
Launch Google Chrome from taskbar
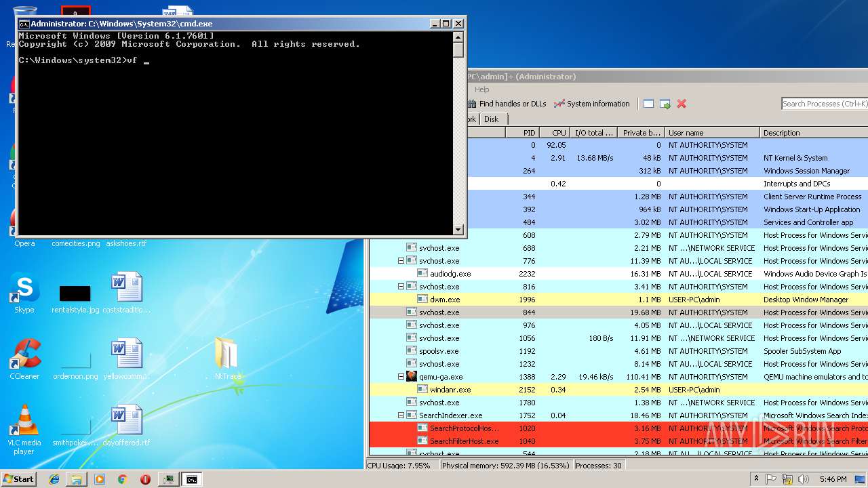click(x=122, y=479)
